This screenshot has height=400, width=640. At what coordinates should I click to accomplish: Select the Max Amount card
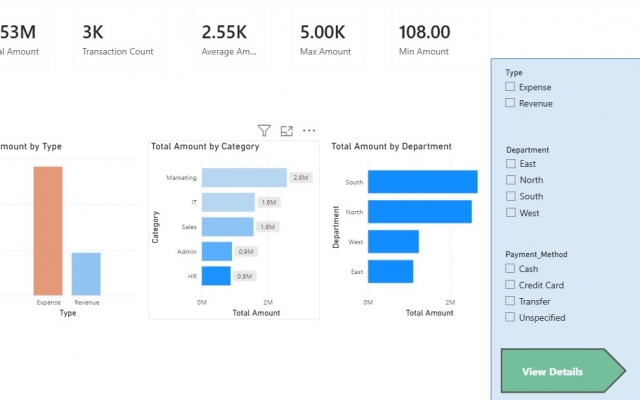click(327, 38)
